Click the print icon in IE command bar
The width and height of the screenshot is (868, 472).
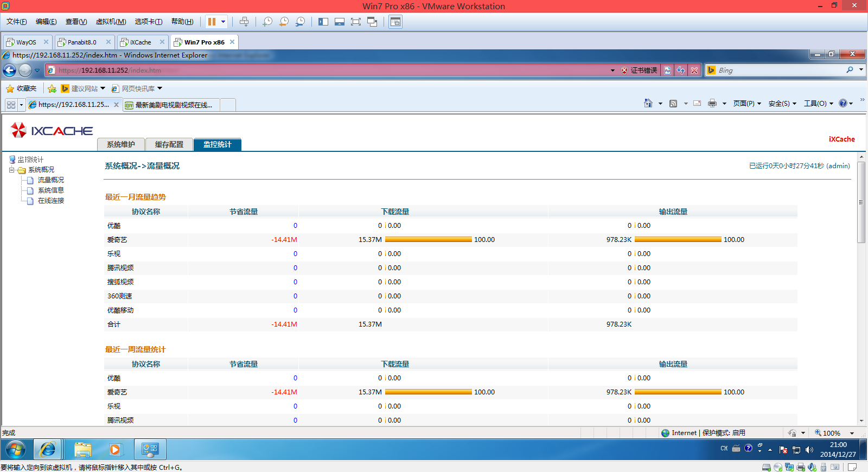[712, 103]
